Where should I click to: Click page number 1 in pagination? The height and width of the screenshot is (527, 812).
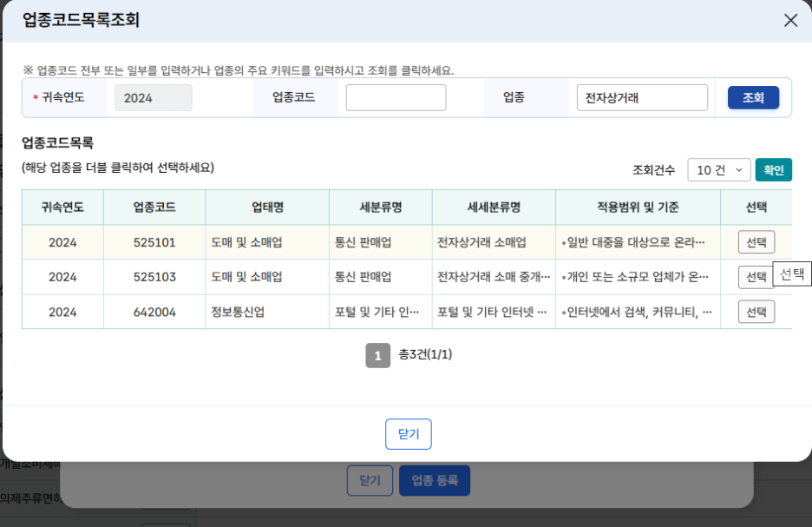(x=377, y=355)
